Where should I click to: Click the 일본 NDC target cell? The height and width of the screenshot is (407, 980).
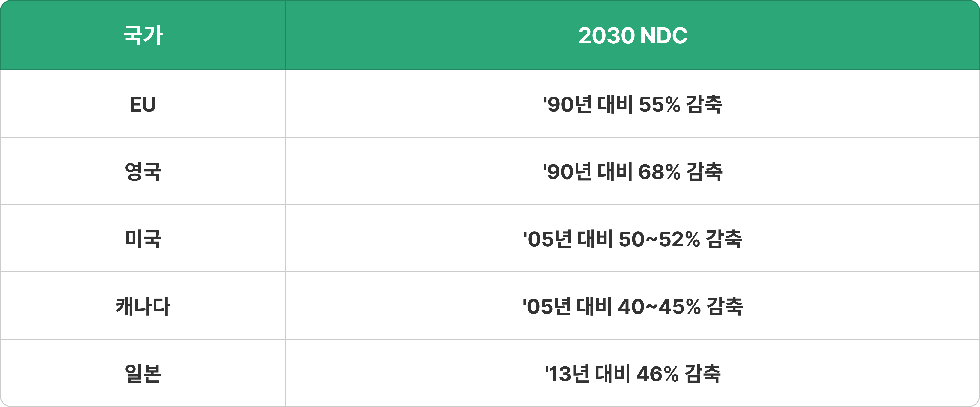point(632,374)
